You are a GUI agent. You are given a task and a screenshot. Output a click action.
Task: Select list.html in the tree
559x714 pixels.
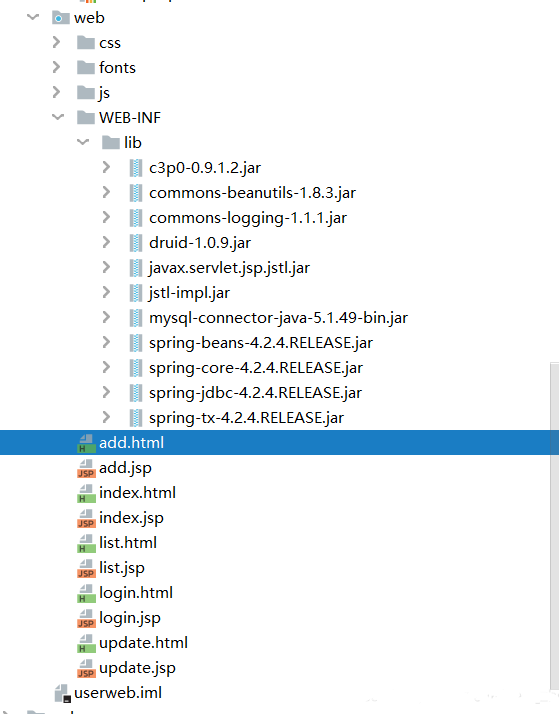tap(128, 543)
